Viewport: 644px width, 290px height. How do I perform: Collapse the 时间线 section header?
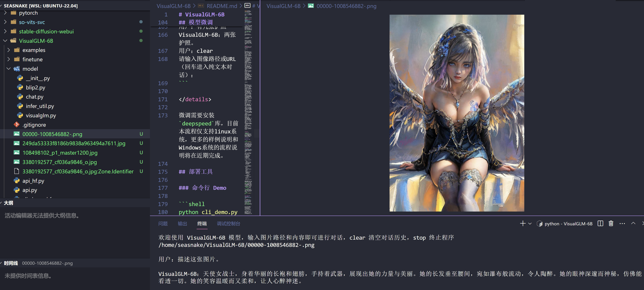click(11, 263)
